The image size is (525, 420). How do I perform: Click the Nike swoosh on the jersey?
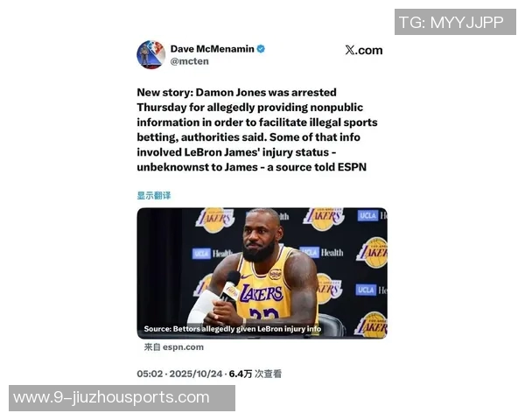(246, 276)
